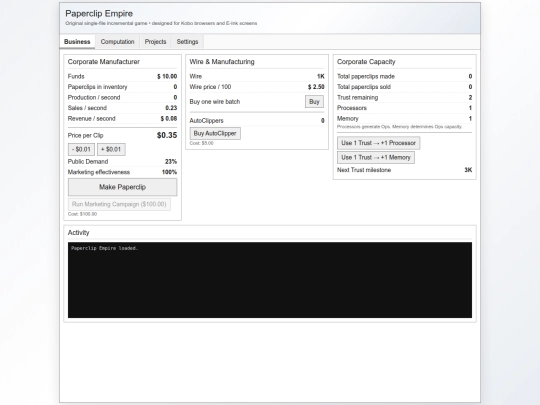The height and width of the screenshot is (405, 540).
Task: Click the Processors generate Ops hint text
Action: pyautogui.click(x=399, y=127)
